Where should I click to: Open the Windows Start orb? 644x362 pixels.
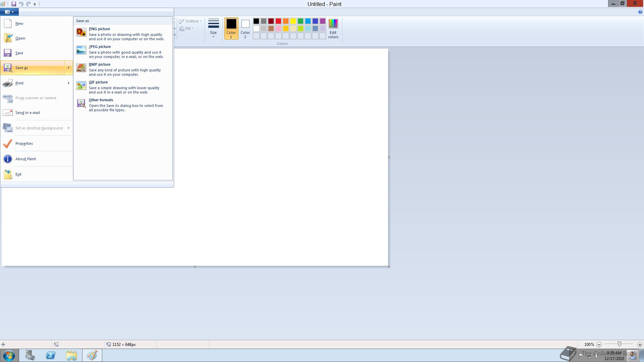tap(9, 355)
